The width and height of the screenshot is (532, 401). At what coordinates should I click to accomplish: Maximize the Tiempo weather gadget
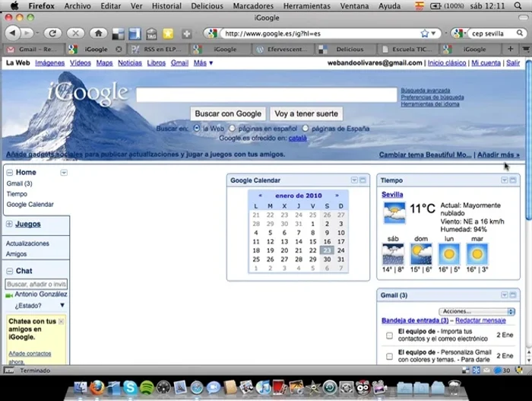(513, 180)
